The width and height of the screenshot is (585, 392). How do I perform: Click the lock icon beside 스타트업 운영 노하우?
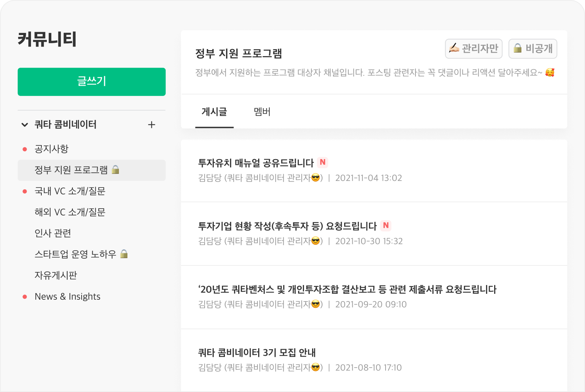pyautogui.click(x=124, y=254)
